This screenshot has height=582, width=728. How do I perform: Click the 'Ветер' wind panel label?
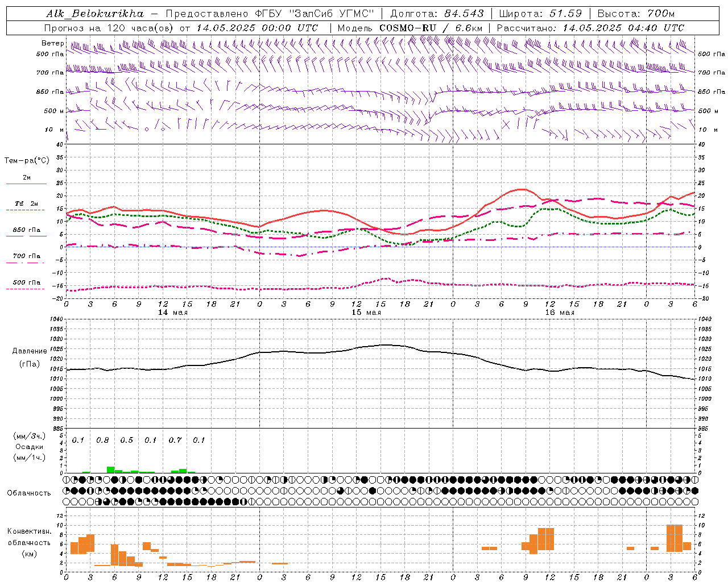52,43
